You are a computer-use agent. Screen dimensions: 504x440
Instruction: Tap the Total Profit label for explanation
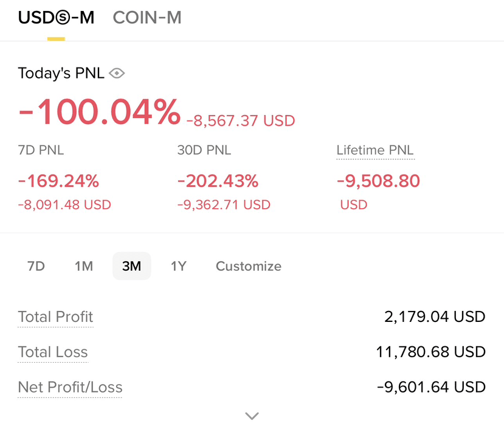tap(55, 317)
